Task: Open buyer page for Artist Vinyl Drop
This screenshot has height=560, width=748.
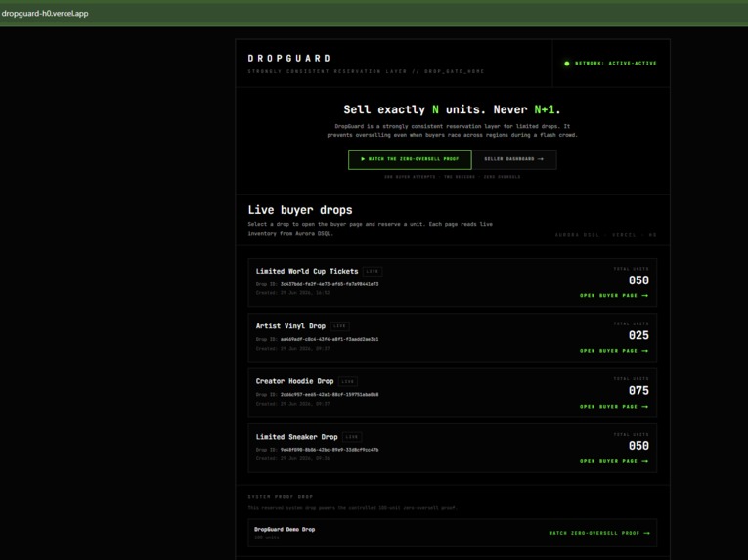Action: tap(614, 351)
